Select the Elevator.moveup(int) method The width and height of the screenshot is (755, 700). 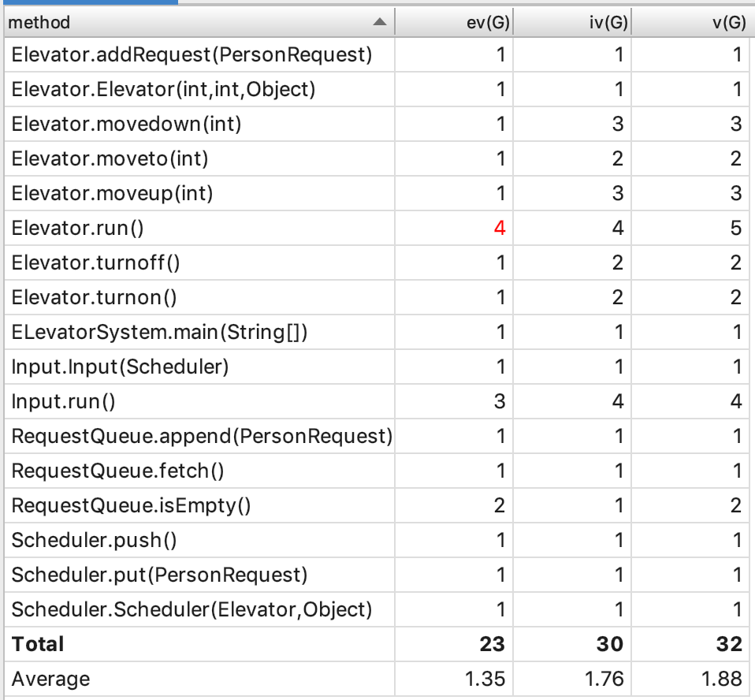[x=112, y=194]
